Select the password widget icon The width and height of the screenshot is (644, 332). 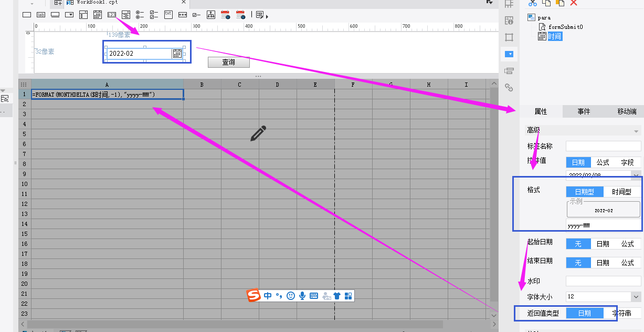(183, 15)
